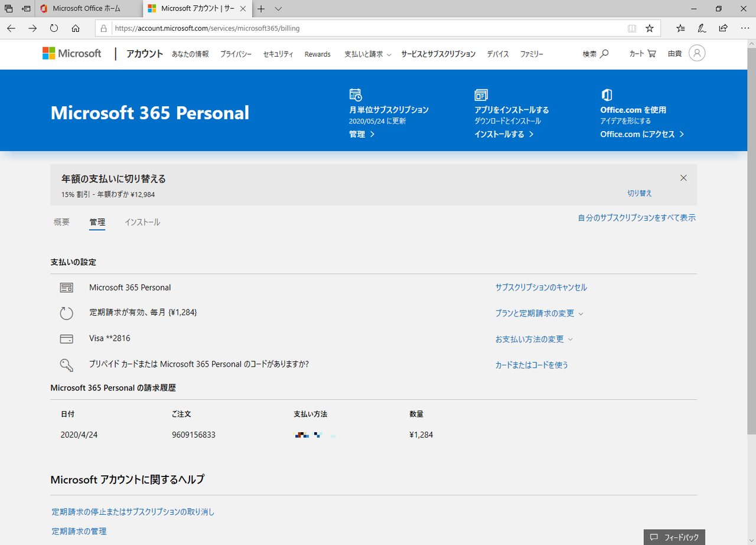Screen dimensions: 756x545
Task: Click the Share page icon
Action: coord(723,28)
